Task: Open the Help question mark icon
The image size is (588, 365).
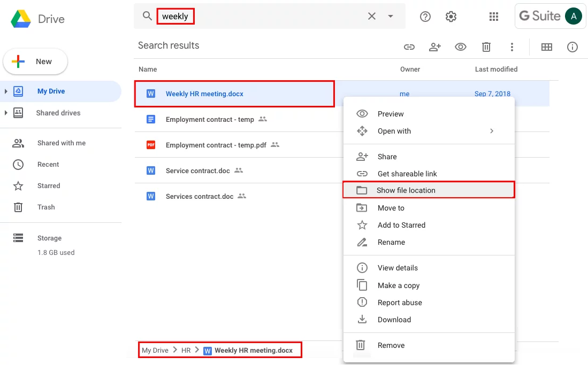Action: (425, 17)
